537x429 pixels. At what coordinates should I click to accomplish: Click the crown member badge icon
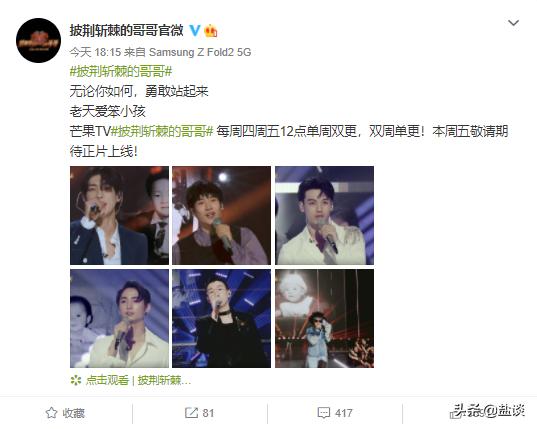pos(211,31)
